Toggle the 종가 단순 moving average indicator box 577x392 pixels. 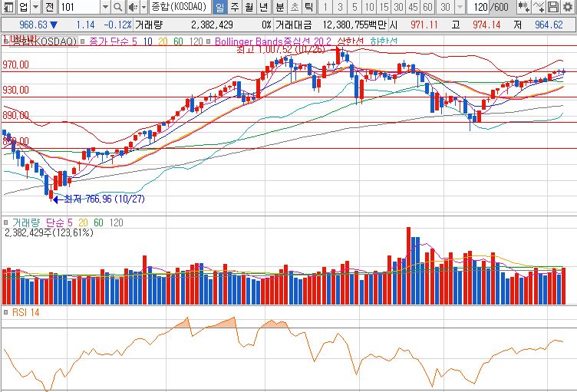82,41
